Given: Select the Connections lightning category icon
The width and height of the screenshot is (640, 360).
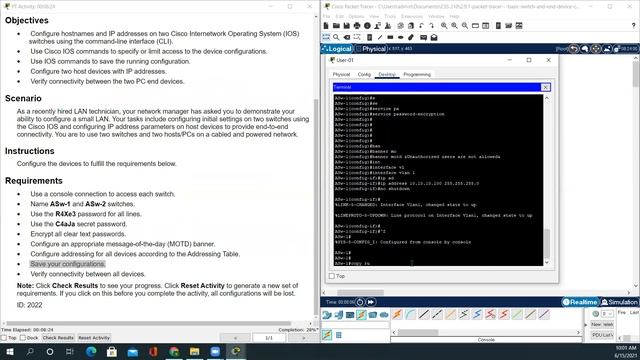Looking at the screenshot, I should [361, 315].
